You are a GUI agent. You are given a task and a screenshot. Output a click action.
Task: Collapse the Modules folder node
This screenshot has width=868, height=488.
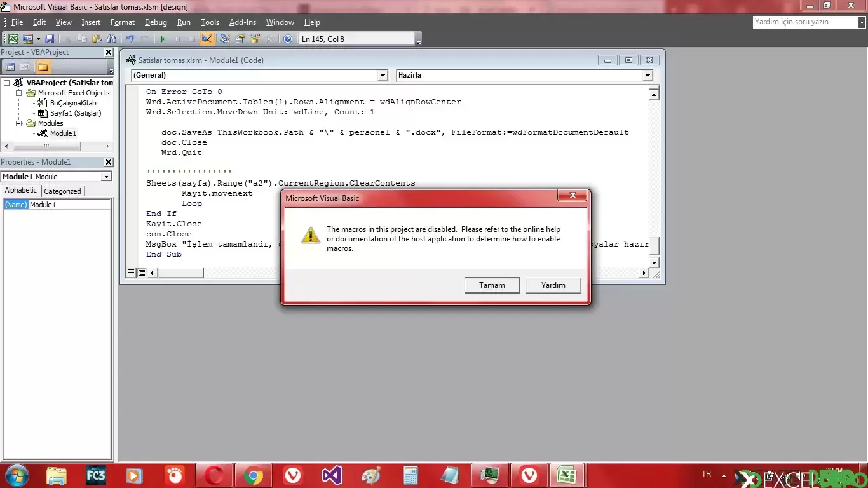pos(18,123)
